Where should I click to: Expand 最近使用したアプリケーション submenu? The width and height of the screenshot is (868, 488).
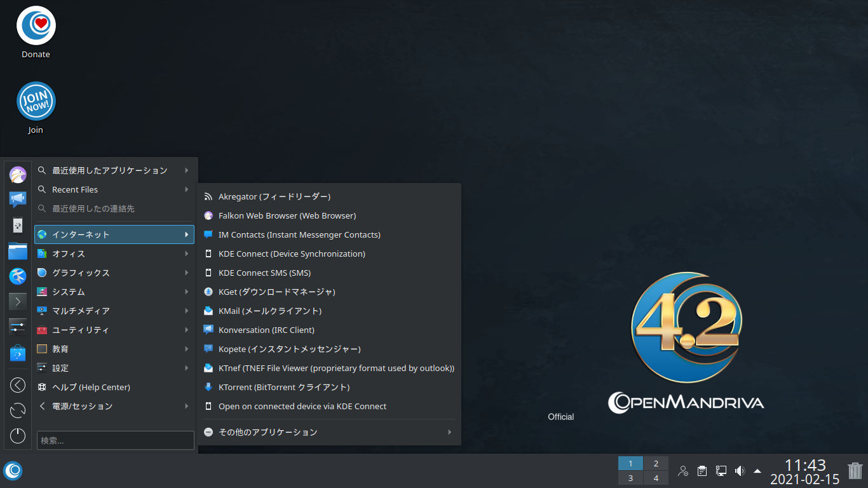coord(114,170)
